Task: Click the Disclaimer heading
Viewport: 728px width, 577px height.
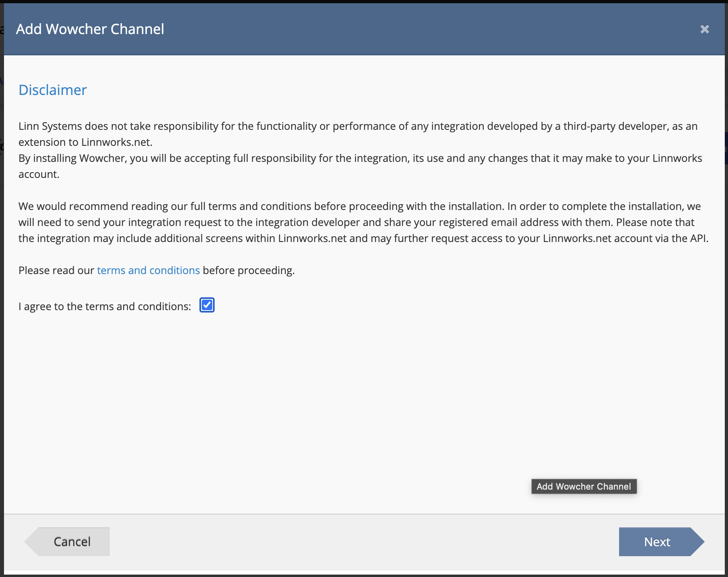Action: (x=52, y=90)
